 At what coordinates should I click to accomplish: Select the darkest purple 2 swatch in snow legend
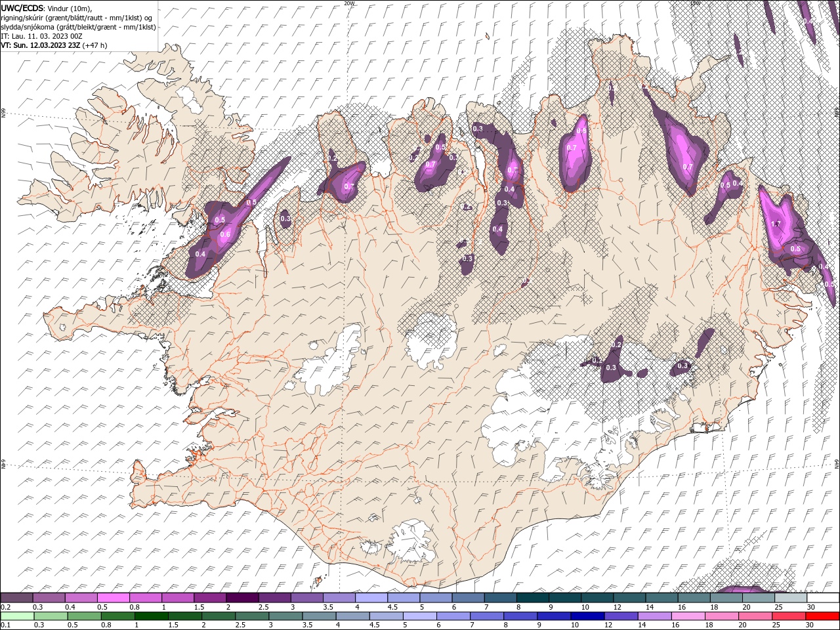(242, 597)
